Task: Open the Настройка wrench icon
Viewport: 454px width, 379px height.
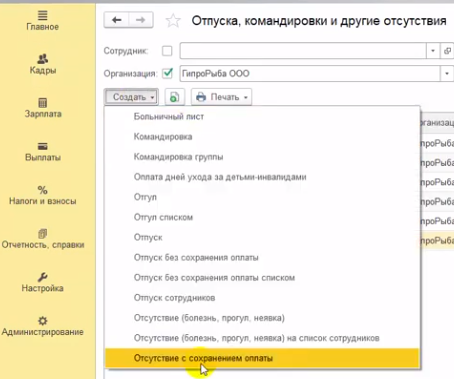Action: (43, 277)
